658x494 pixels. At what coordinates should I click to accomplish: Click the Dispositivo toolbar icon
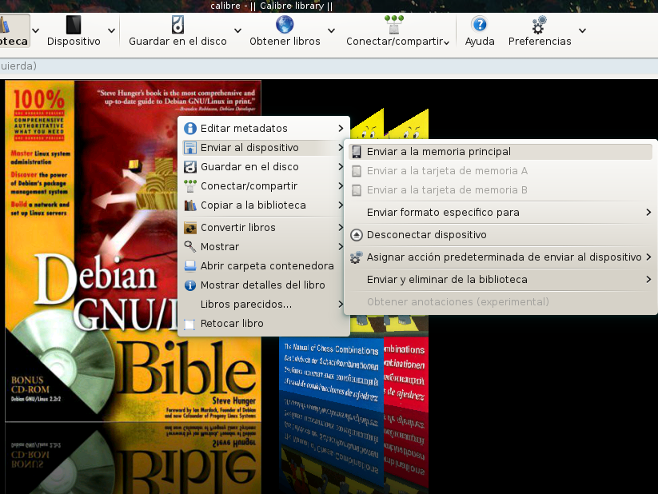(73, 25)
